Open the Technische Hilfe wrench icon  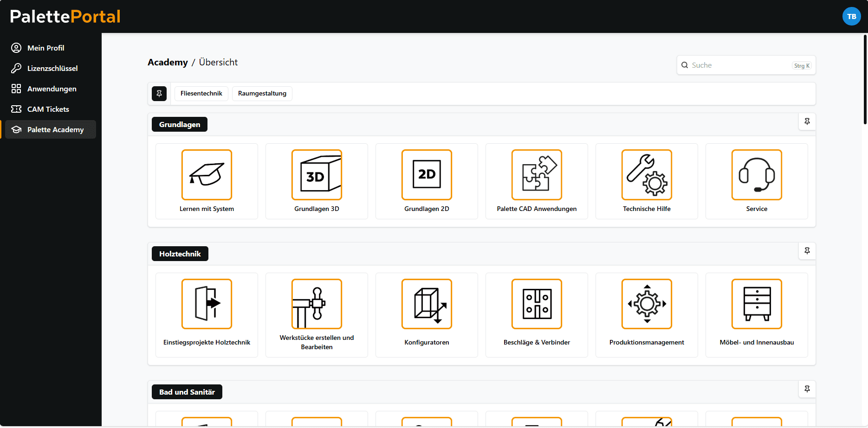coord(647,175)
